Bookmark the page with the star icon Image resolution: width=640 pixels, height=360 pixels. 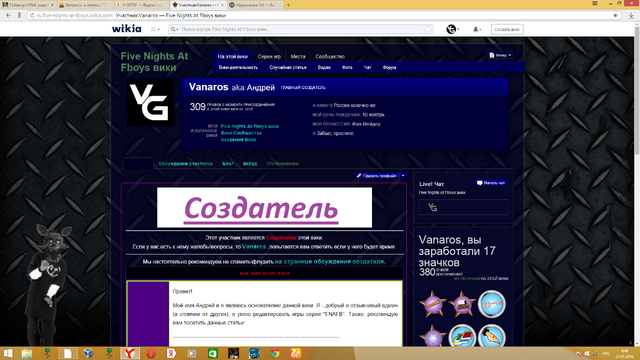click(615, 16)
